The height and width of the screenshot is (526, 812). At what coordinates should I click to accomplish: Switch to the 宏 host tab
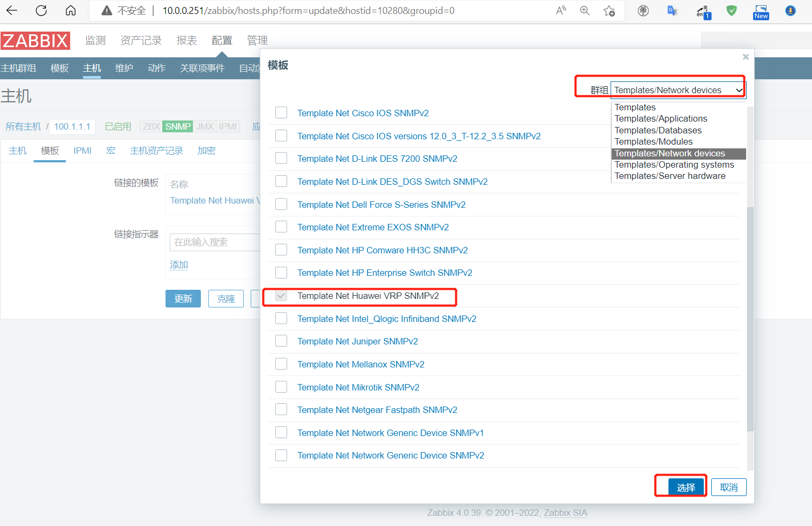point(111,151)
